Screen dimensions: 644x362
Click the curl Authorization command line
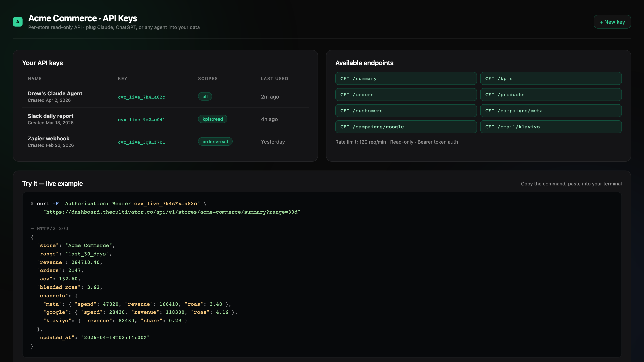(119, 203)
